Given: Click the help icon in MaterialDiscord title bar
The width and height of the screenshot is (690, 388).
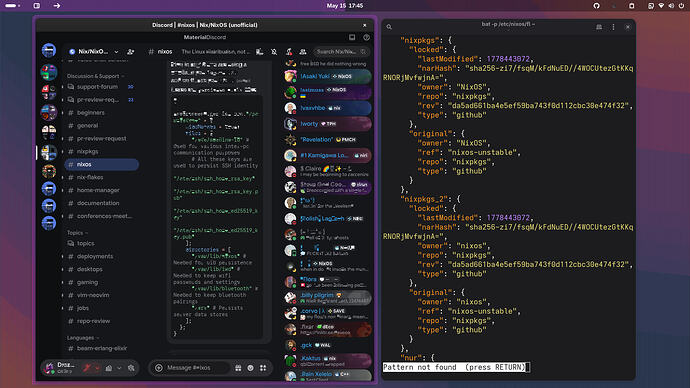Looking at the screenshot, I should (x=366, y=37).
